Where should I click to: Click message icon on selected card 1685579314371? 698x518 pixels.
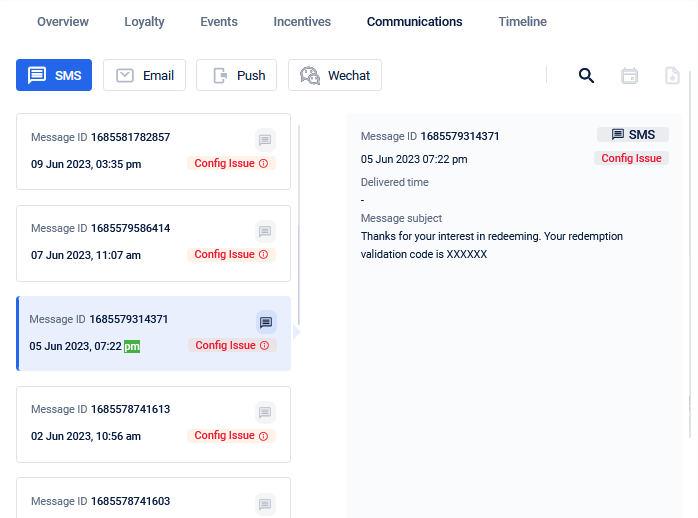coord(266,322)
